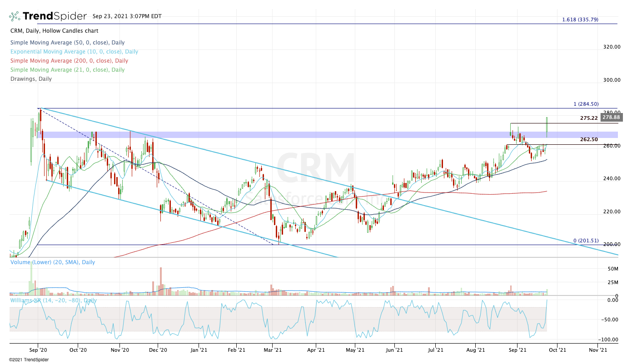Click the 300.00 price axis label

pyautogui.click(x=612, y=80)
